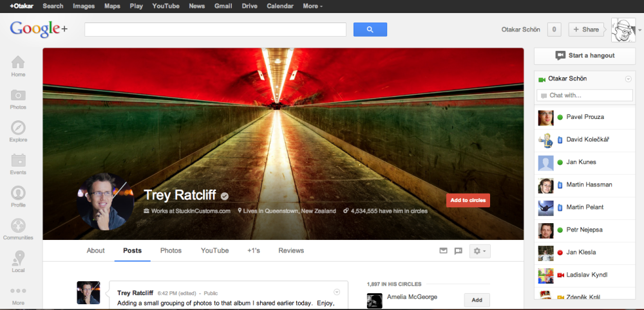644x310 pixels.
Task: Click Petr Nejepsa in the chat list
Action: [x=585, y=230]
